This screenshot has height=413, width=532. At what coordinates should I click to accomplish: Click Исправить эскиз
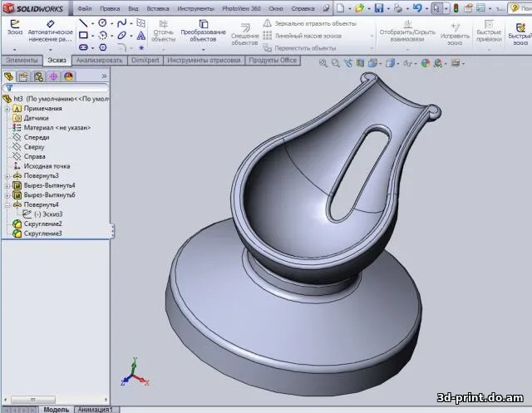click(455, 34)
